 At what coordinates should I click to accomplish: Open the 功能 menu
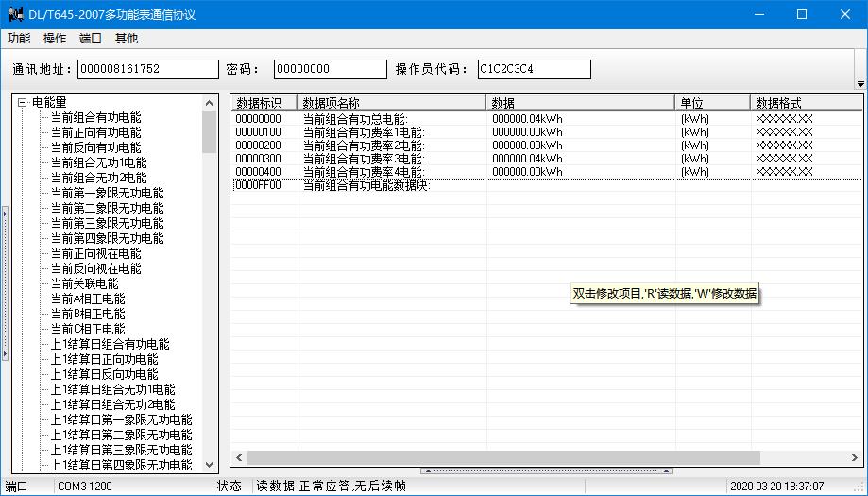pyautogui.click(x=19, y=39)
